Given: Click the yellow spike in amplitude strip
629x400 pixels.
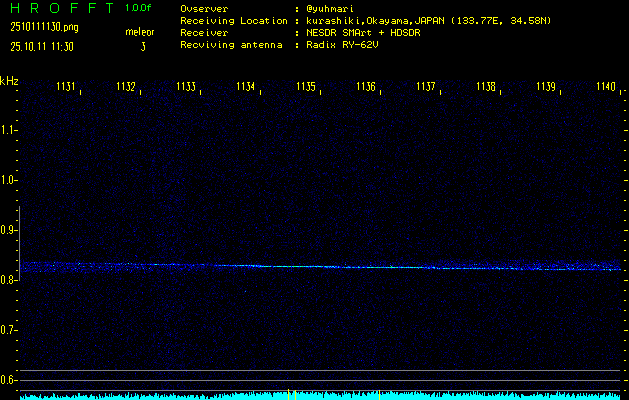Looking at the screenshot, I should (289, 392).
